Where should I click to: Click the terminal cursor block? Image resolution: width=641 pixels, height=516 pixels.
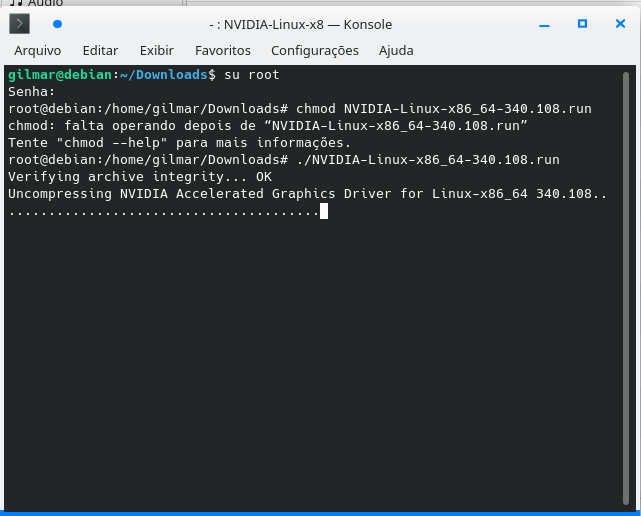[x=324, y=211]
